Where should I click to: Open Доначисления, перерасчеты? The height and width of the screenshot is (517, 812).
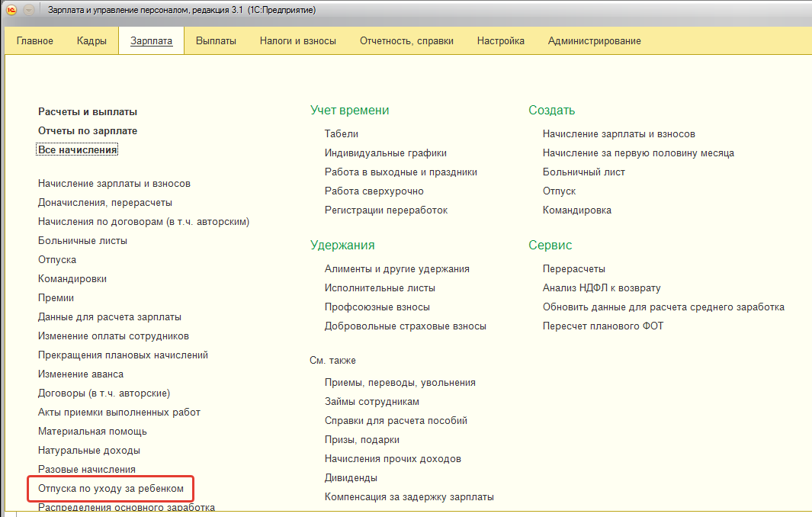[104, 203]
